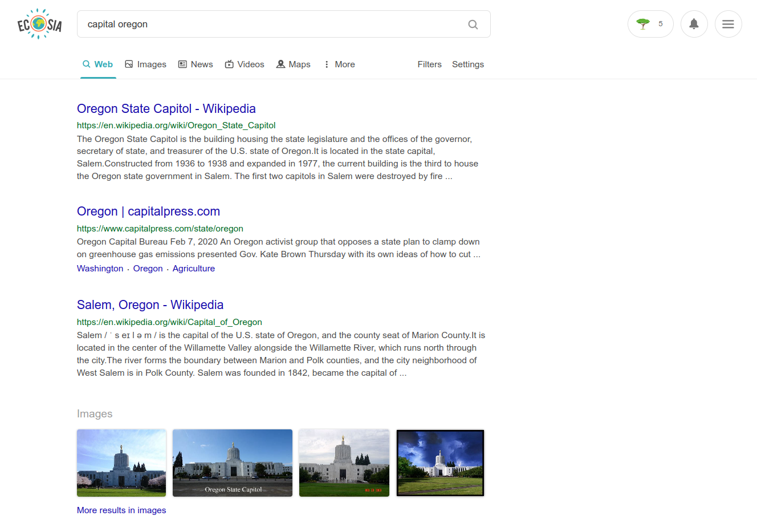
Task: Click More results in images
Action: 121,510
